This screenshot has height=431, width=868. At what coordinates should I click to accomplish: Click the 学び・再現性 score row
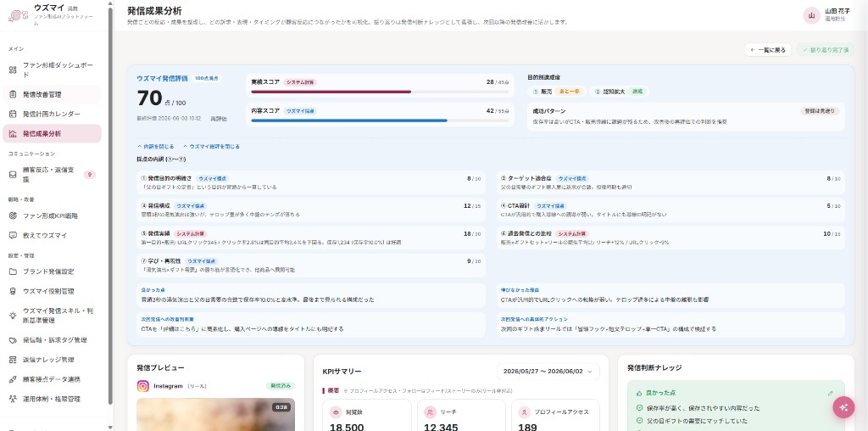coord(310,266)
